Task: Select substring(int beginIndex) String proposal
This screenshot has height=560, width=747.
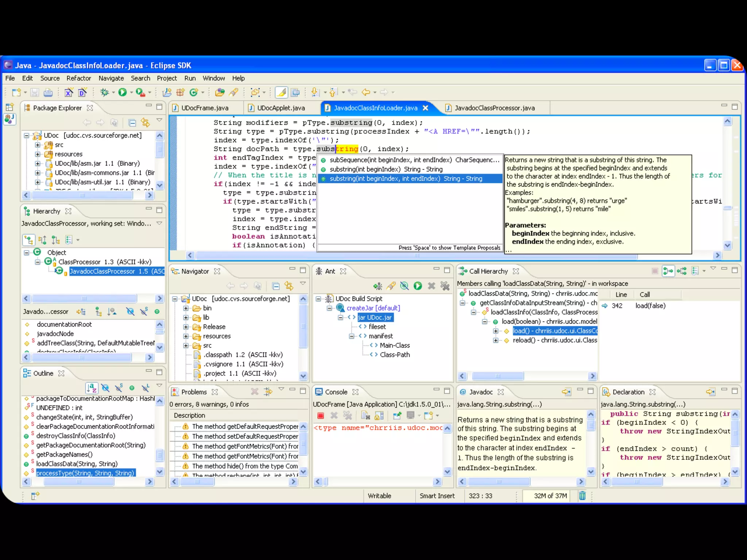Action: [386, 169]
